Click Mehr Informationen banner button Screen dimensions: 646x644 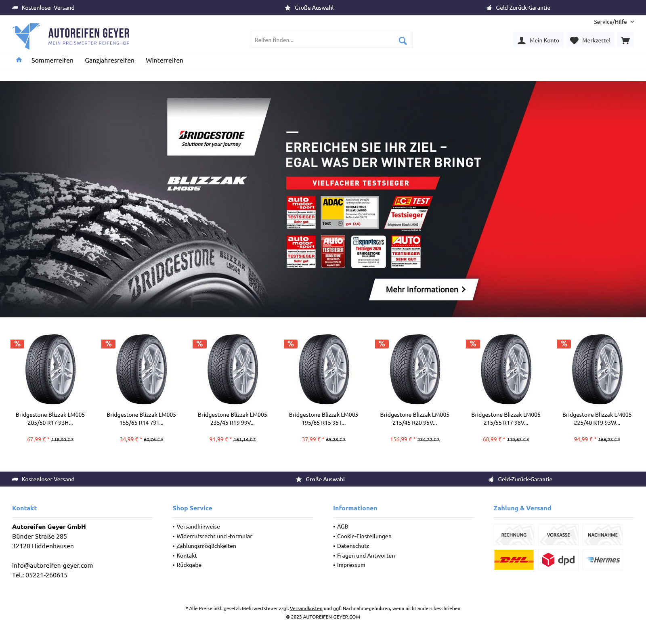tap(424, 289)
